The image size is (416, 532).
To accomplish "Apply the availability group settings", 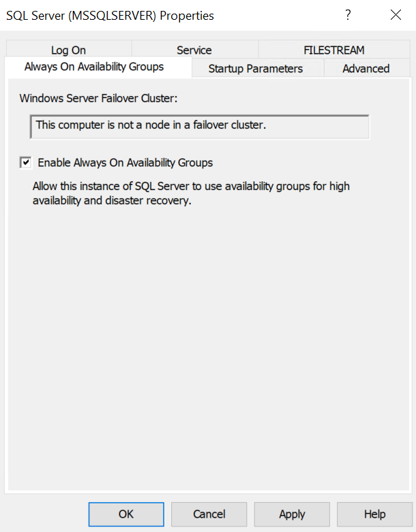I will point(292,514).
